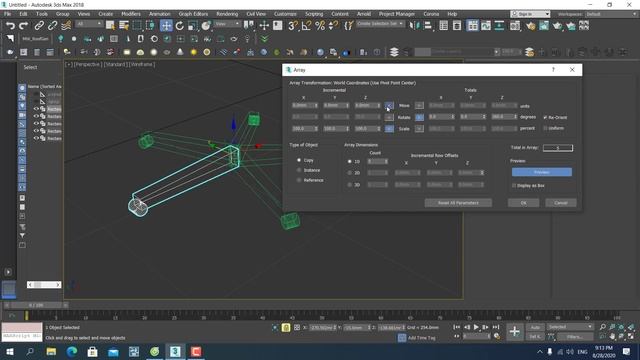
Task: Open the Graph Editors menu
Action: 193,14
